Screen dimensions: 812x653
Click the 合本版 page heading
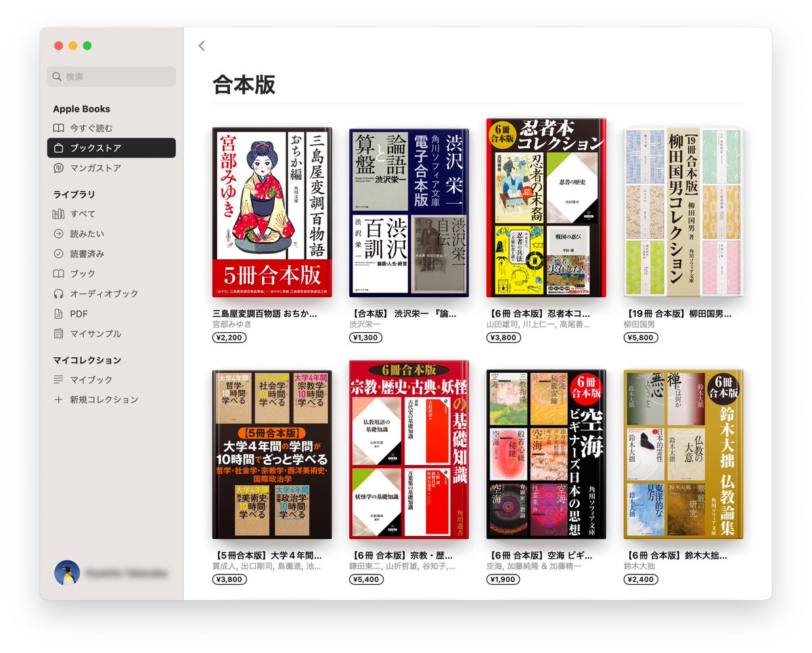point(244,85)
